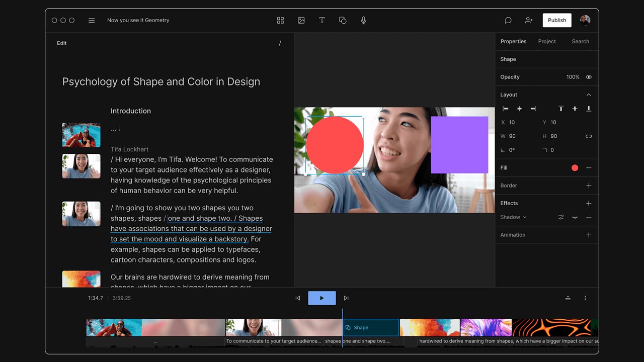The width and height of the screenshot is (644, 362).
Task: Skip to previous clip
Action: [298, 298]
